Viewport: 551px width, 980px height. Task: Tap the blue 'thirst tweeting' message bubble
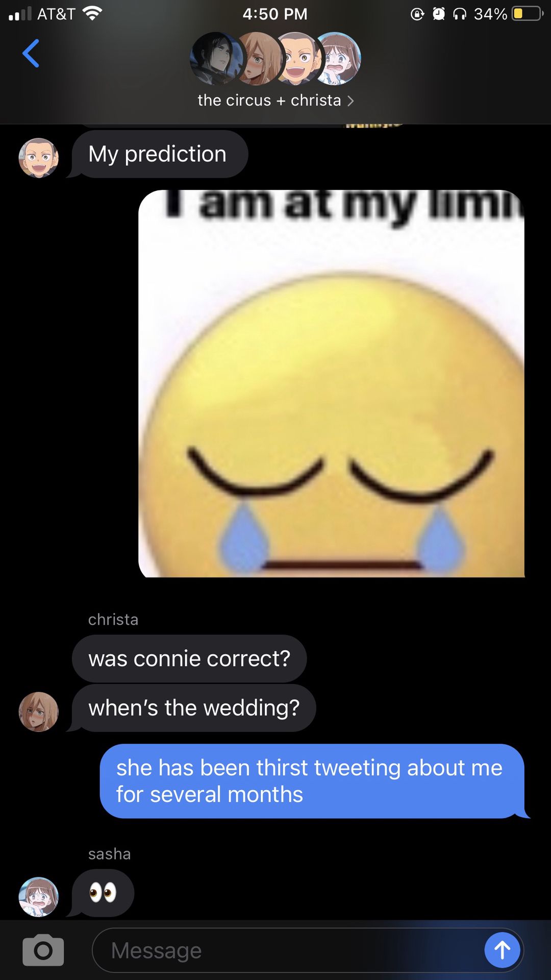312,781
